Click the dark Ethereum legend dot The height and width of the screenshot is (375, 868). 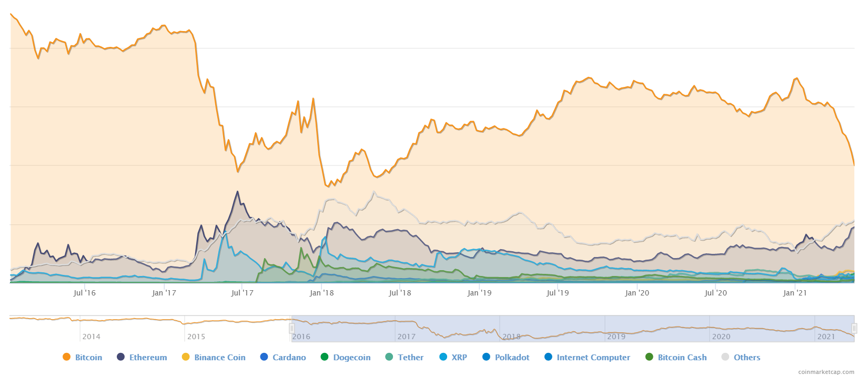pyautogui.click(x=120, y=357)
